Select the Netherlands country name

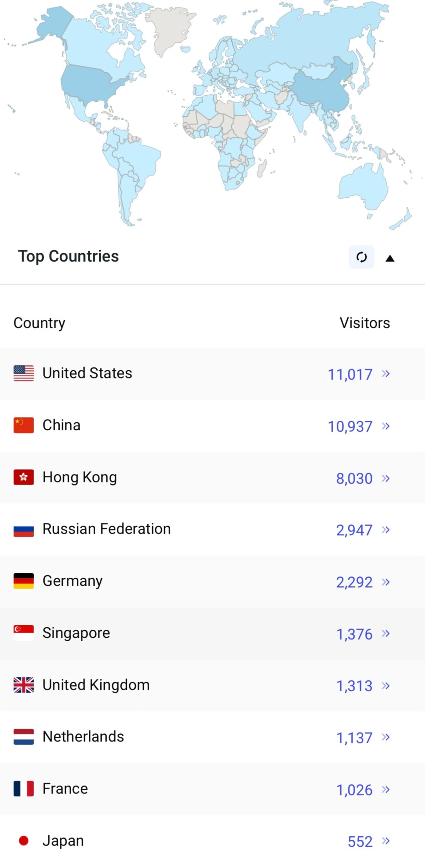coord(83,736)
